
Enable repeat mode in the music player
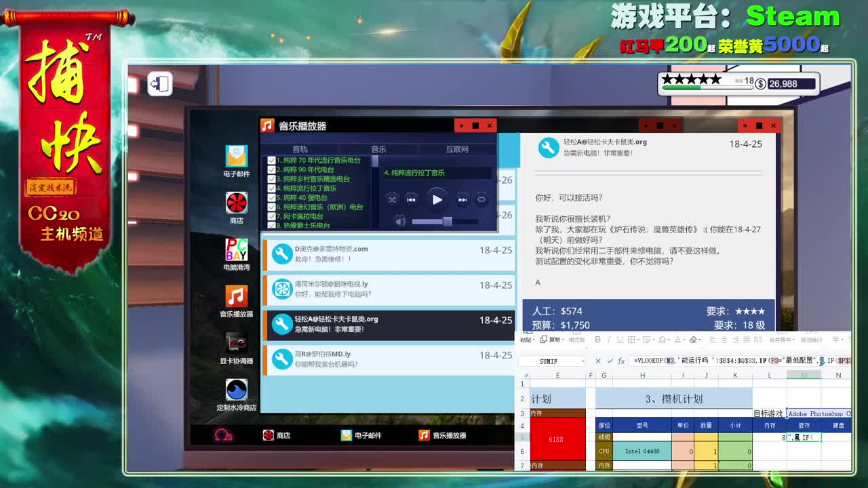click(482, 199)
